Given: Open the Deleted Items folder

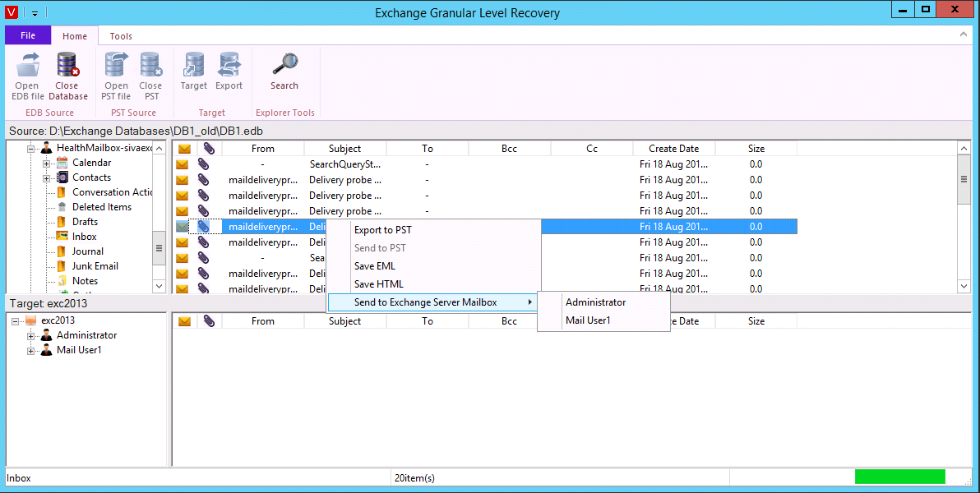Looking at the screenshot, I should [x=102, y=207].
